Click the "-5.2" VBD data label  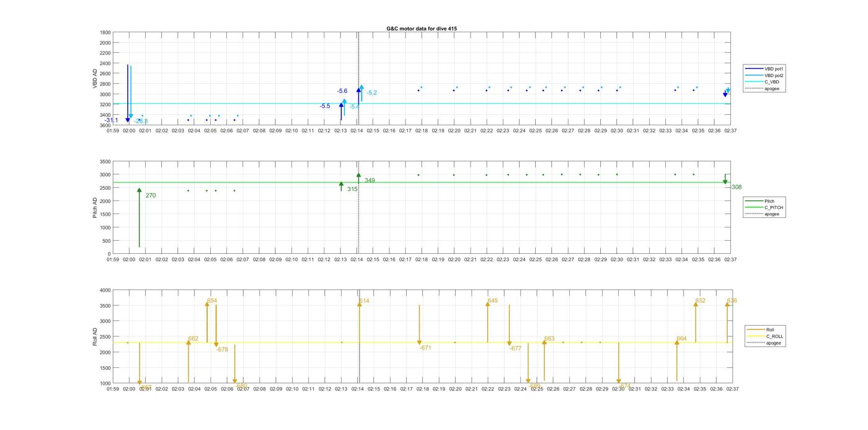[371, 93]
